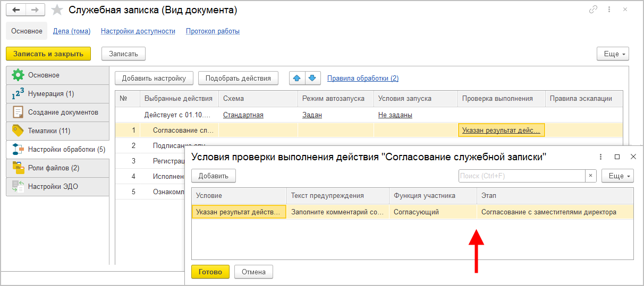Open dialog's three-dot options menu
Viewport: 644px width, 286px height.
pos(600,157)
